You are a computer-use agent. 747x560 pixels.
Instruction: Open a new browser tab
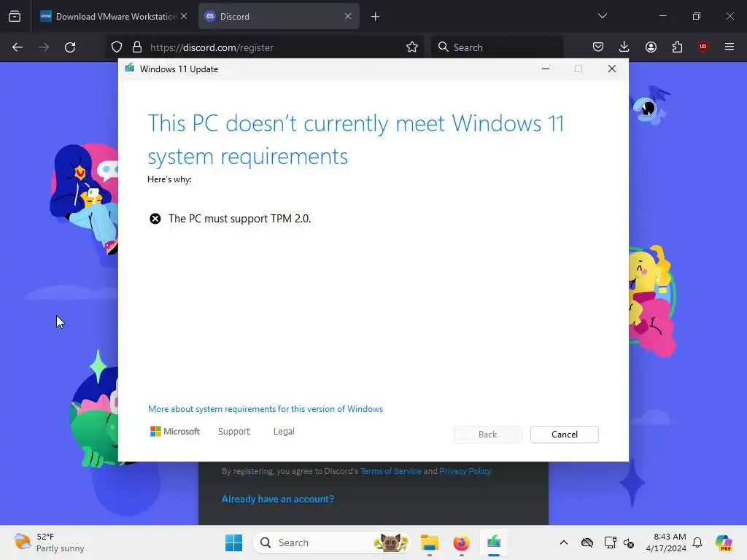coord(376,17)
